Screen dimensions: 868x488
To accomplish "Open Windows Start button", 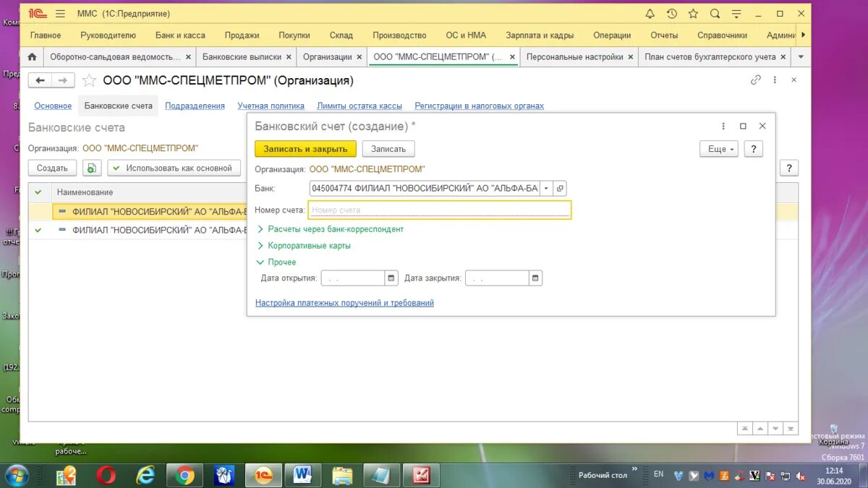I will (x=16, y=475).
